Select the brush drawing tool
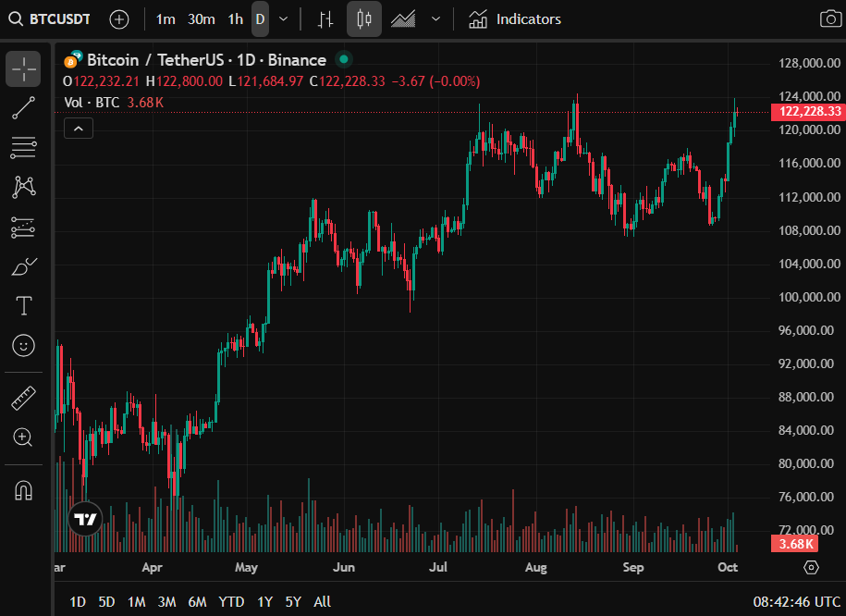The image size is (846, 616). click(x=23, y=266)
